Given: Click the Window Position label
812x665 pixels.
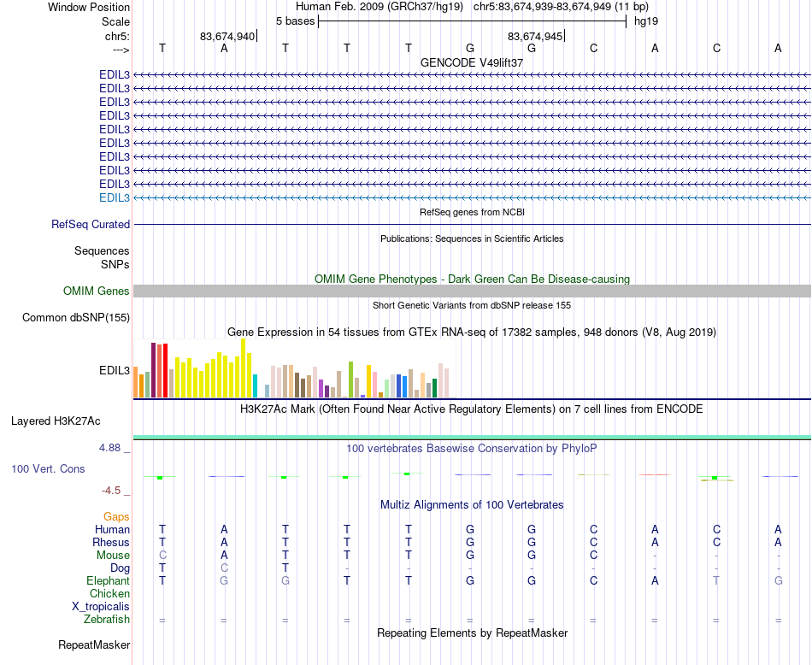Looking at the screenshot, I should coord(89,7).
